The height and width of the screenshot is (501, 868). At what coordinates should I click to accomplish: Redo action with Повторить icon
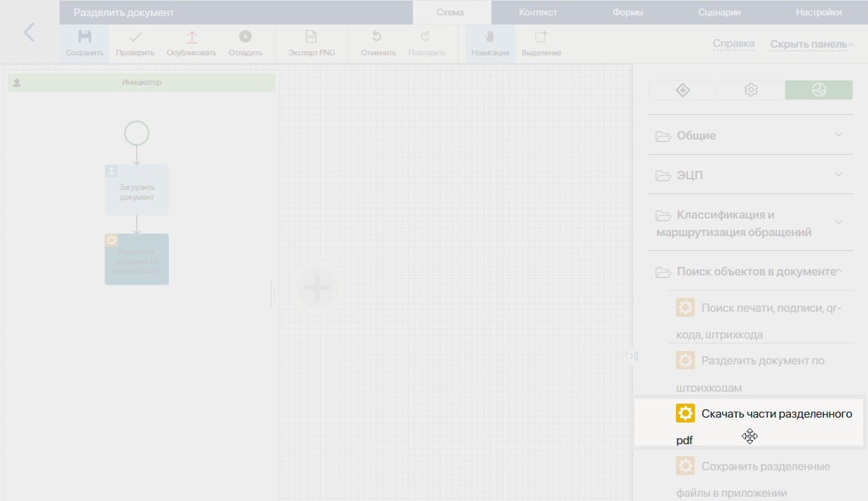pos(426,37)
